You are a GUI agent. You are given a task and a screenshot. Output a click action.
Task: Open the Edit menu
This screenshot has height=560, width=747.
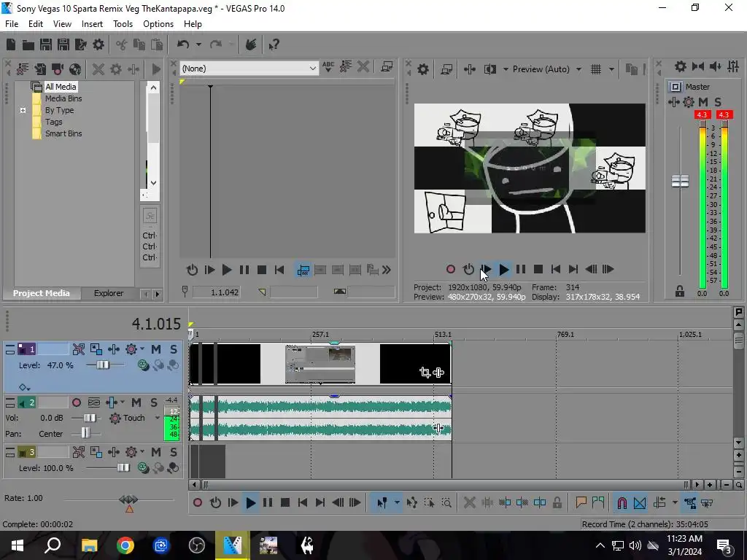(36, 24)
